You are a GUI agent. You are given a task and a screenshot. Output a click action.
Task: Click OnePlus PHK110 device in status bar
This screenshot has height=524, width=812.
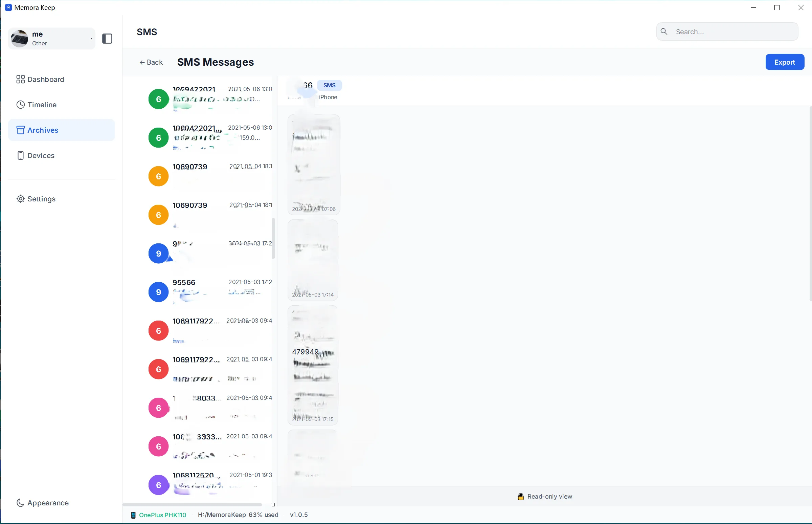pos(162,515)
